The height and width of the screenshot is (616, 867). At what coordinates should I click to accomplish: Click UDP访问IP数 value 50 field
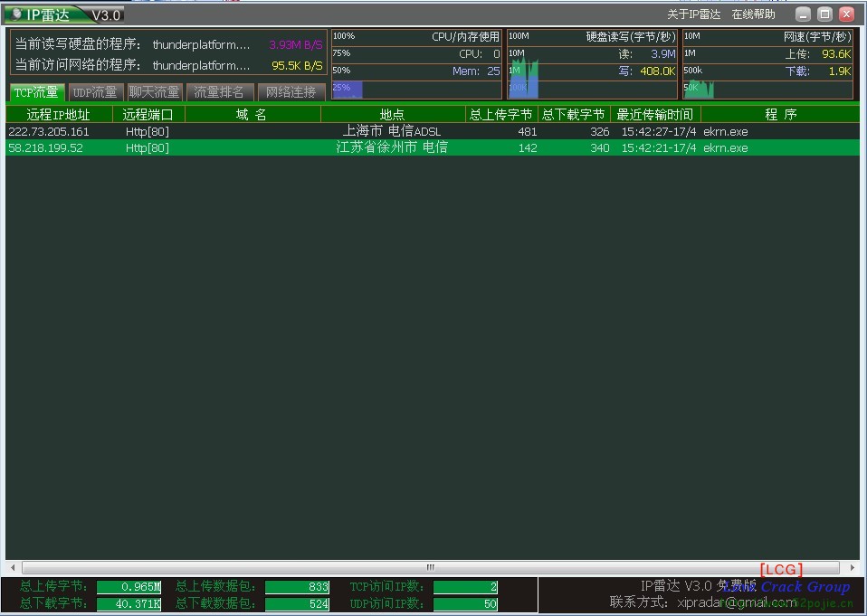coord(465,604)
